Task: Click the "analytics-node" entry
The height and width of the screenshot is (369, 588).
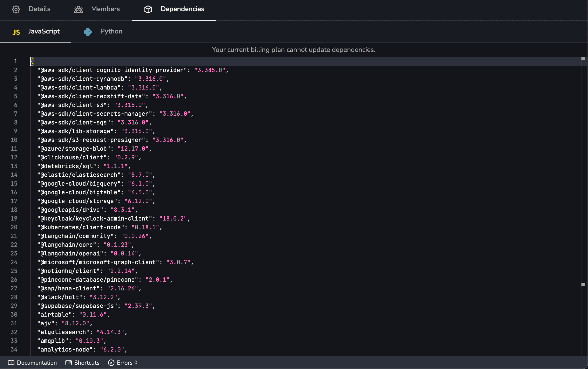Action: [x=82, y=350]
